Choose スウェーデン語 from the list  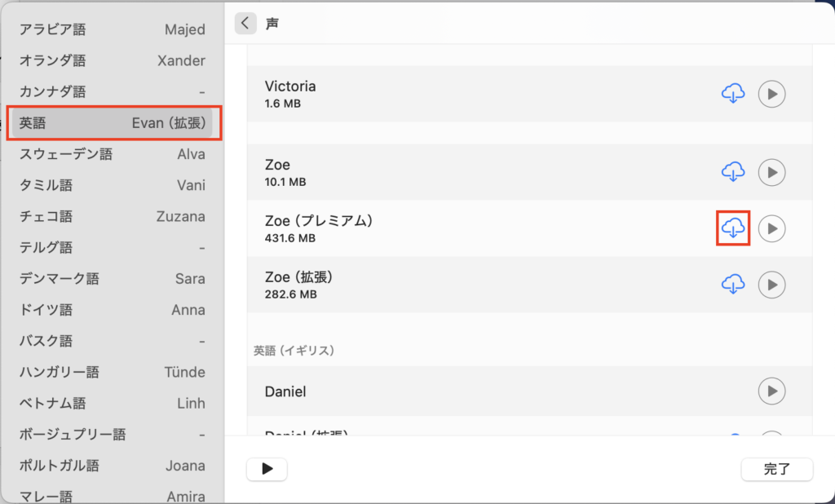(113, 154)
